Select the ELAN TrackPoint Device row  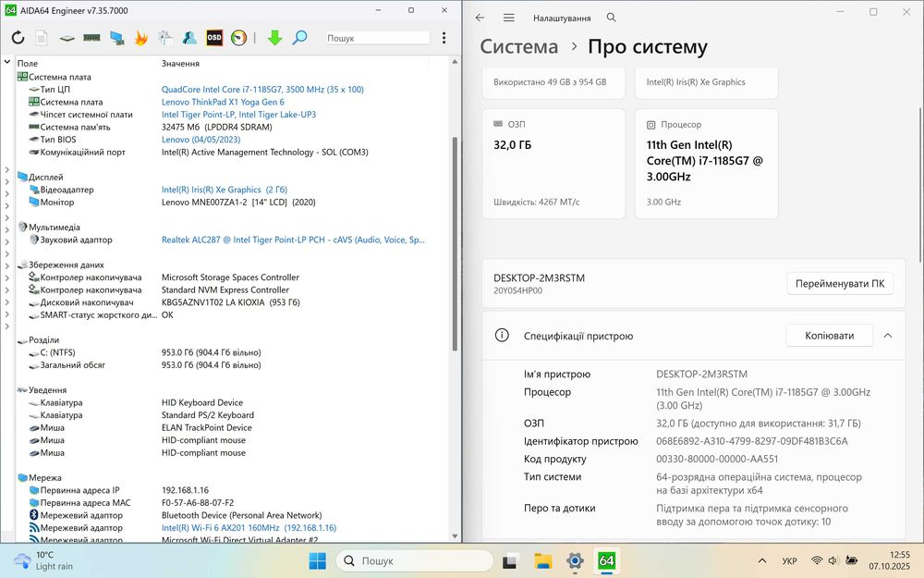(234, 427)
